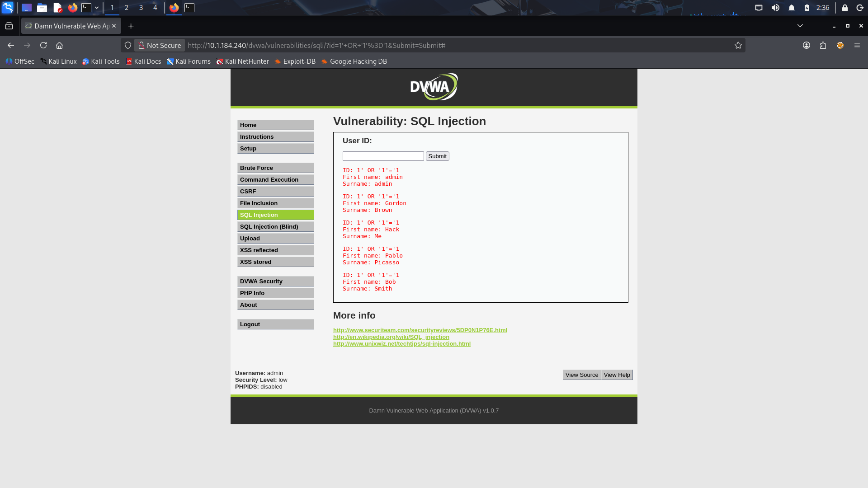Open the notifications bell icon
The height and width of the screenshot is (488, 868).
click(x=792, y=8)
